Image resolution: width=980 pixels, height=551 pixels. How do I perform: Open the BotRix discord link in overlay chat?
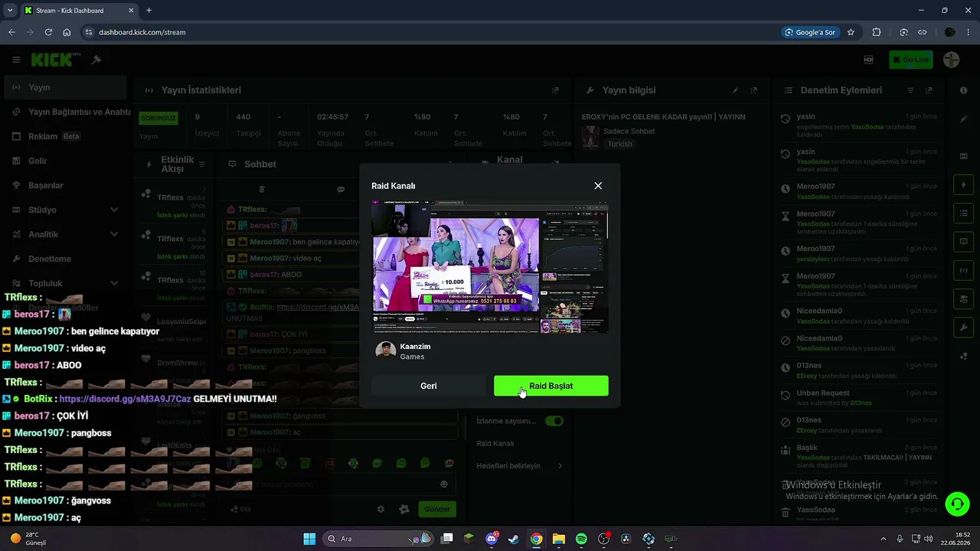click(x=125, y=399)
